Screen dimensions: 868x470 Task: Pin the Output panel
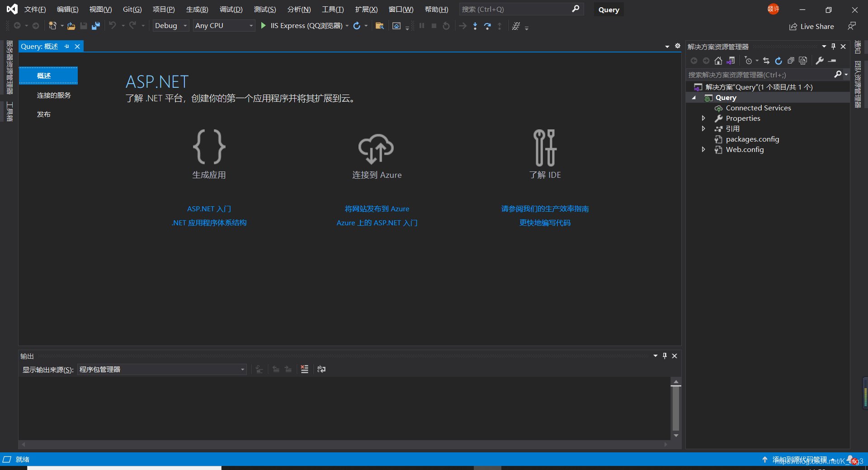(665, 356)
